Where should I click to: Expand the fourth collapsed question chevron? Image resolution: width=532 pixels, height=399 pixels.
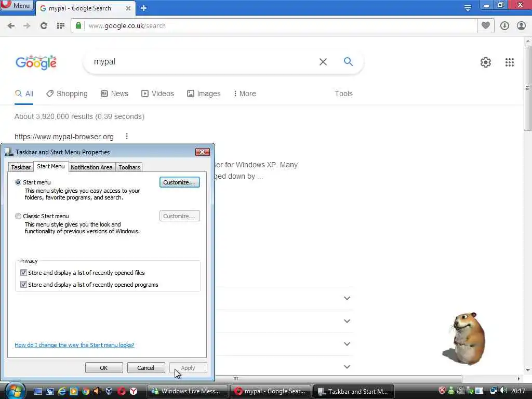click(347, 366)
